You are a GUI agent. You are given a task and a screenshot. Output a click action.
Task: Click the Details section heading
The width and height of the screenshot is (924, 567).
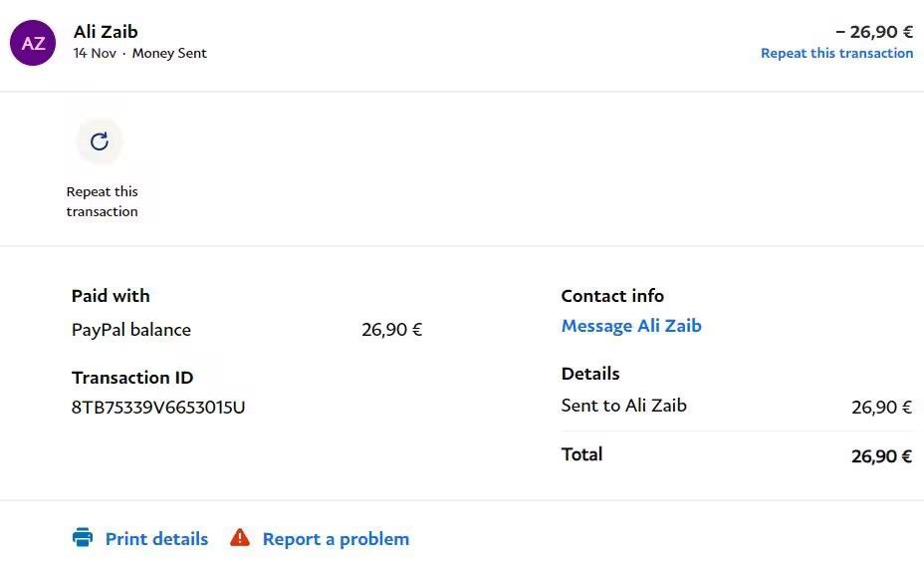tap(590, 374)
